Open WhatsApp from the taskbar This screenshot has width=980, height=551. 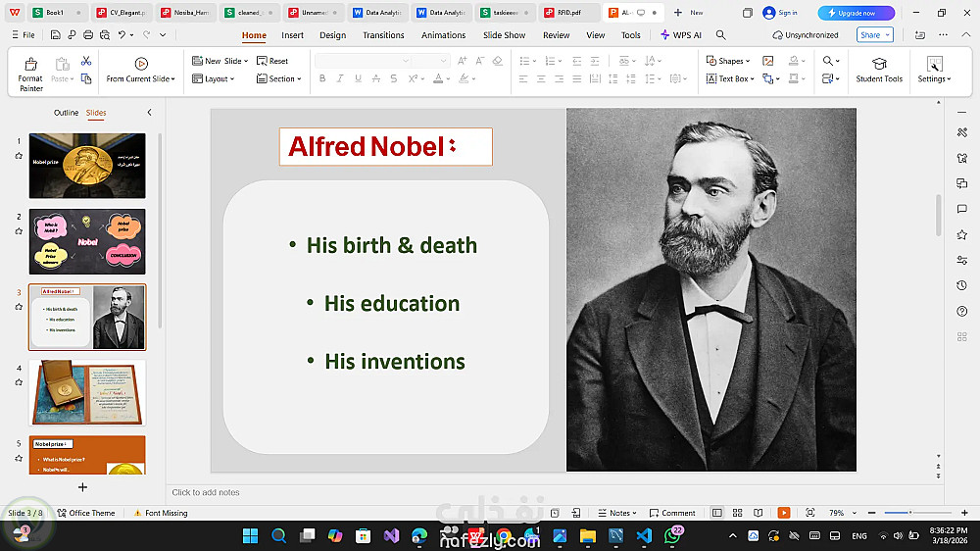[x=672, y=536]
